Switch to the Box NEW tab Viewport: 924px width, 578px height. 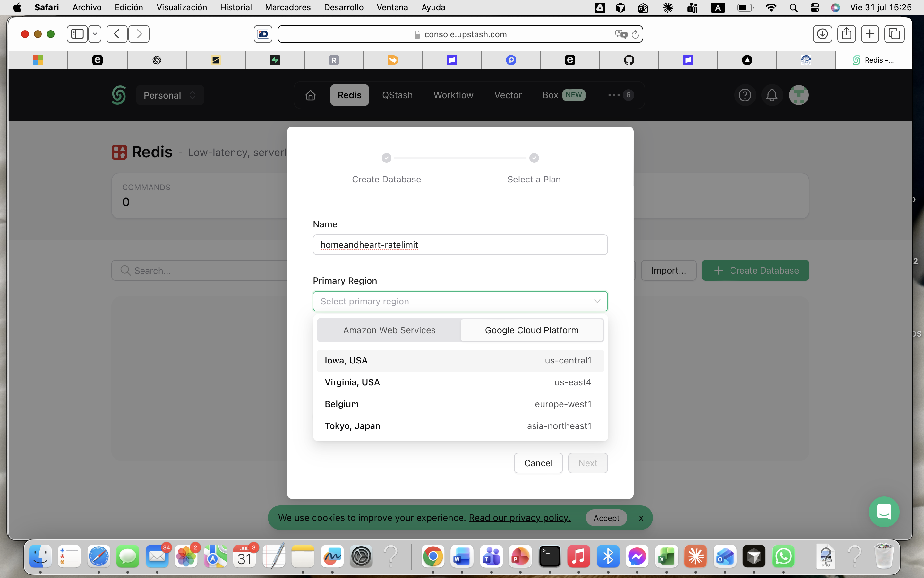coord(564,95)
